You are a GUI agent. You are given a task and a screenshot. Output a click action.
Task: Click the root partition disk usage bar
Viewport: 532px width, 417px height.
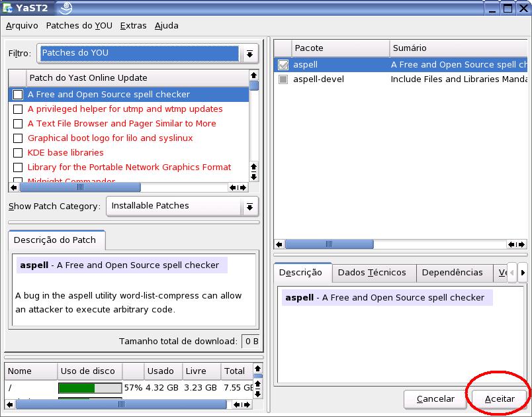pyautogui.click(x=90, y=388)
